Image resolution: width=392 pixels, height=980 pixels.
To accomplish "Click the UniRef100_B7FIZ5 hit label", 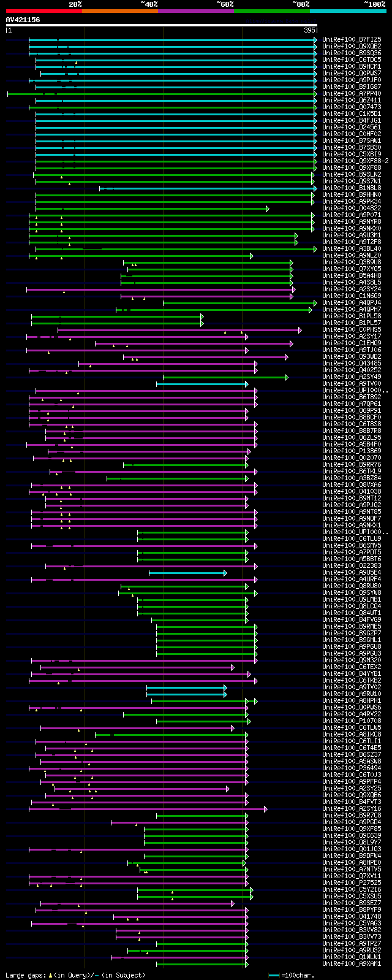I will pos(352,39).
